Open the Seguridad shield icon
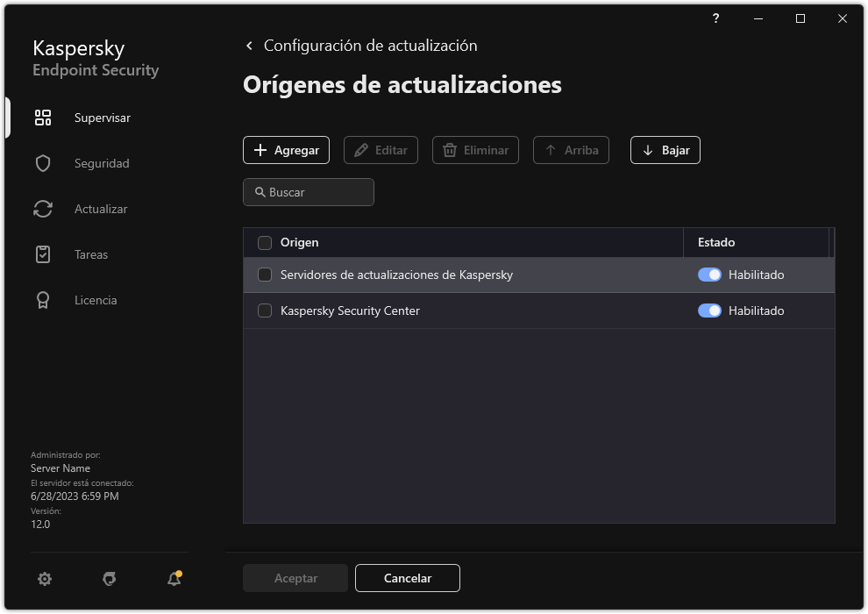This screenshot has height=614, width=868. 42,162
